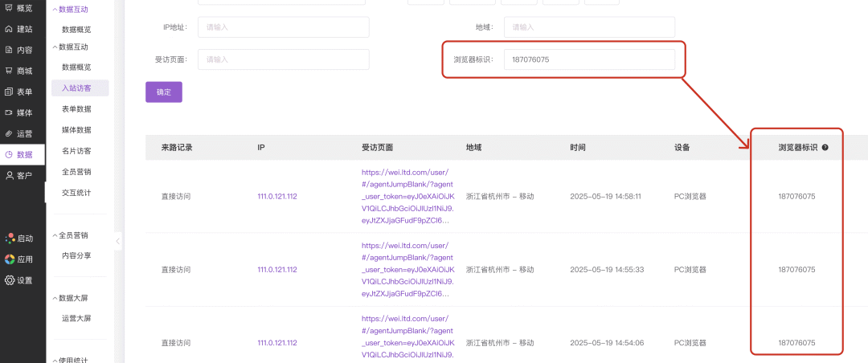
Task: Open visited page URL in 14:54:06 row
Action: point(408,336)
